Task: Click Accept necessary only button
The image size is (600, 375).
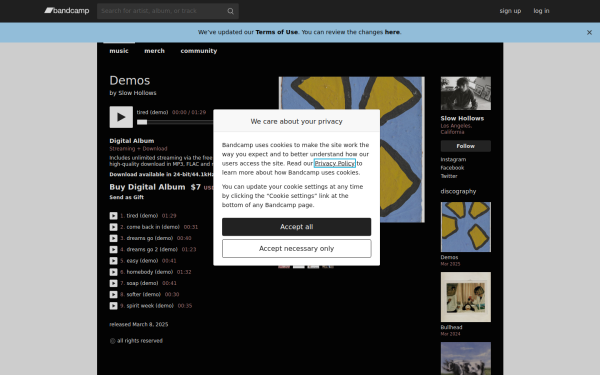Action: click(297, 249)
